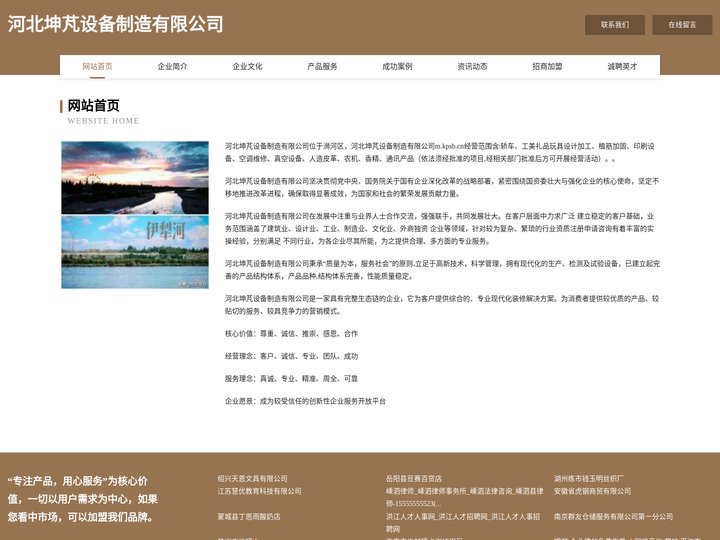The image size is (720, 540).
Task: Open the sunset river photo
Action: [x=135, y=178]
